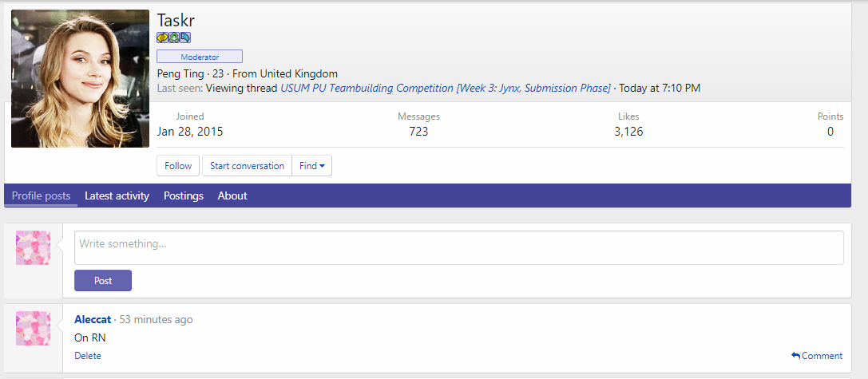Submit with the Post button

103,281
